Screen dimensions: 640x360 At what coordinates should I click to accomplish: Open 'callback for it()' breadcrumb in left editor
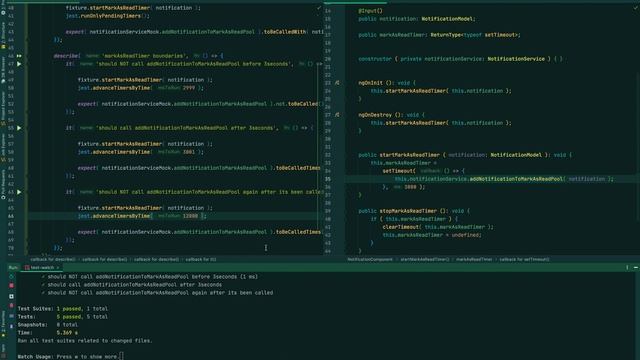pyautogui.click(x=201, y=259)
